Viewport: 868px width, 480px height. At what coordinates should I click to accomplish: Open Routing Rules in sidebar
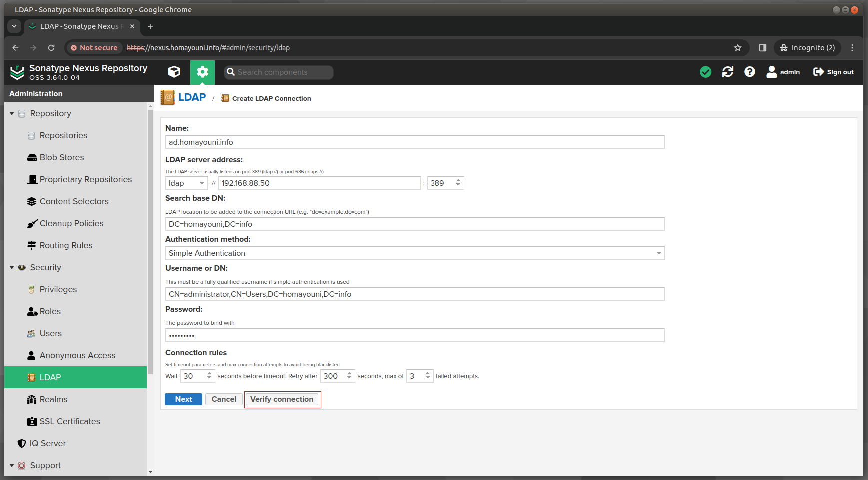(66, 245)
